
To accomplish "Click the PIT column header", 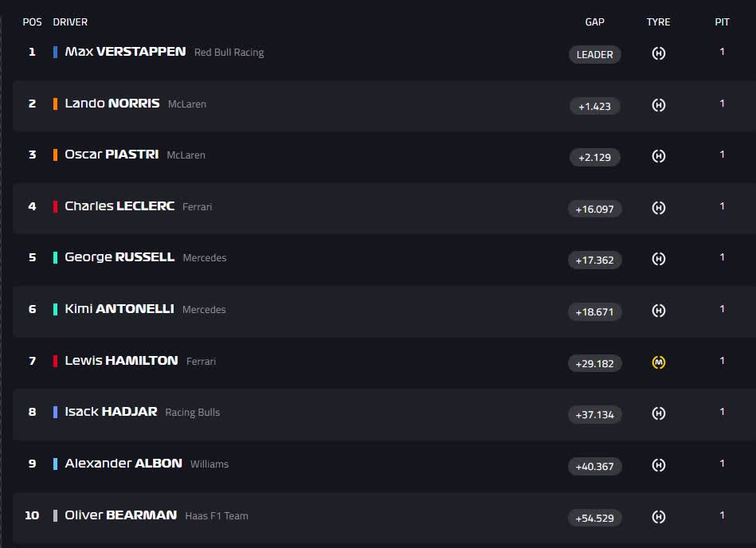I will 722,22.
